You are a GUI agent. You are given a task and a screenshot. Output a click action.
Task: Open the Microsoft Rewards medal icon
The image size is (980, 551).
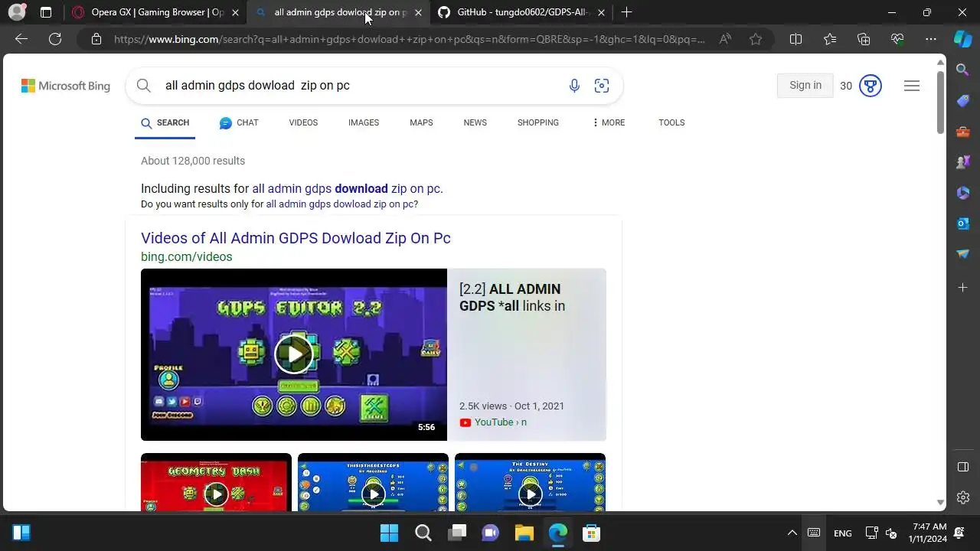870,86
